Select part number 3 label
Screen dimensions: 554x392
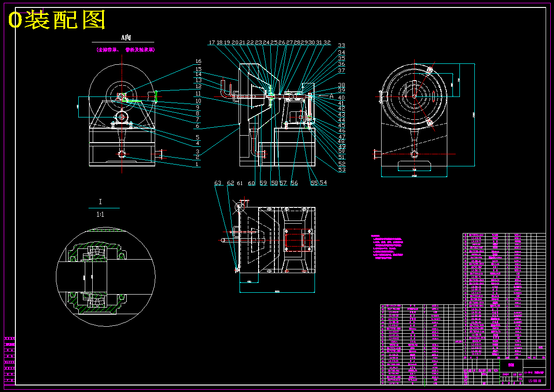tap(197, 151)
